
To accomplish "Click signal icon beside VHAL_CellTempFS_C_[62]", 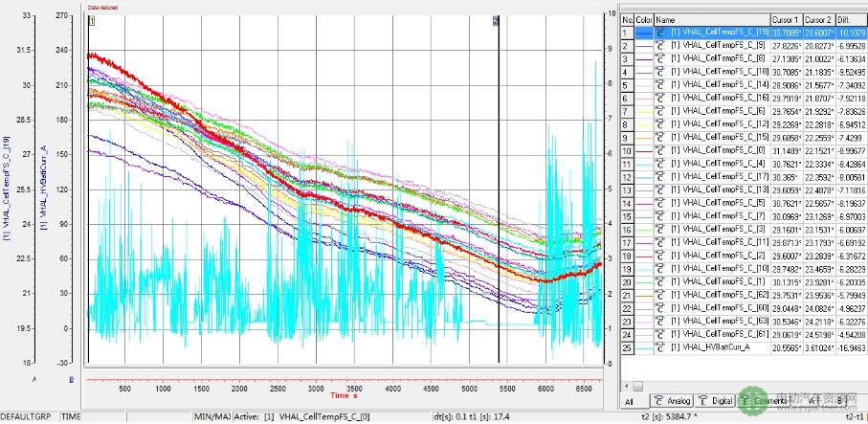I will coord(659,296).
